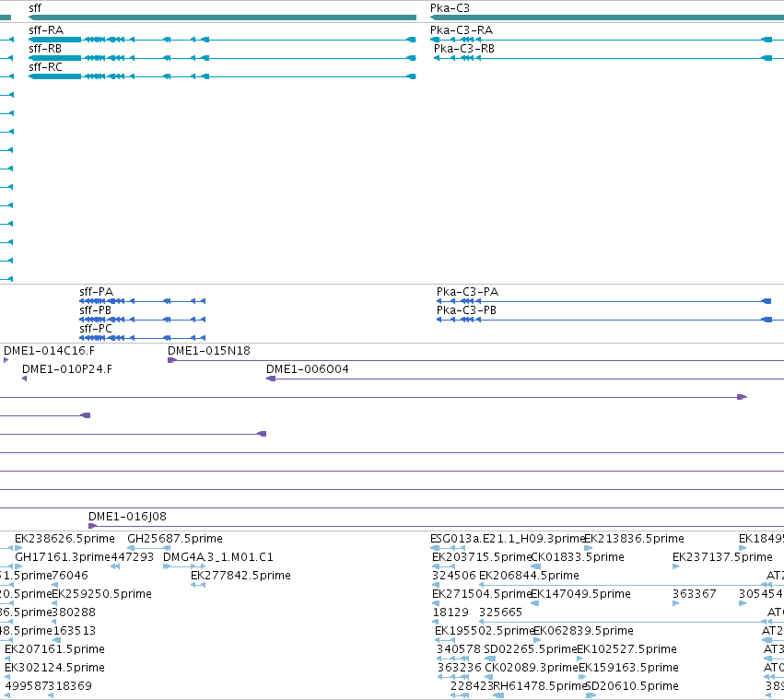Select the sff-RC transcript label
Viewport: 784px width, 700px height.
45,67
